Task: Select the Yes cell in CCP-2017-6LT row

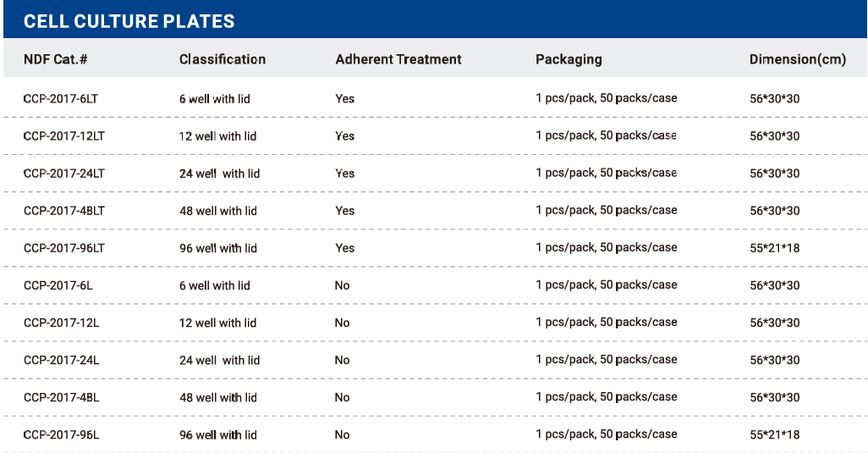Action: (345, 99)
